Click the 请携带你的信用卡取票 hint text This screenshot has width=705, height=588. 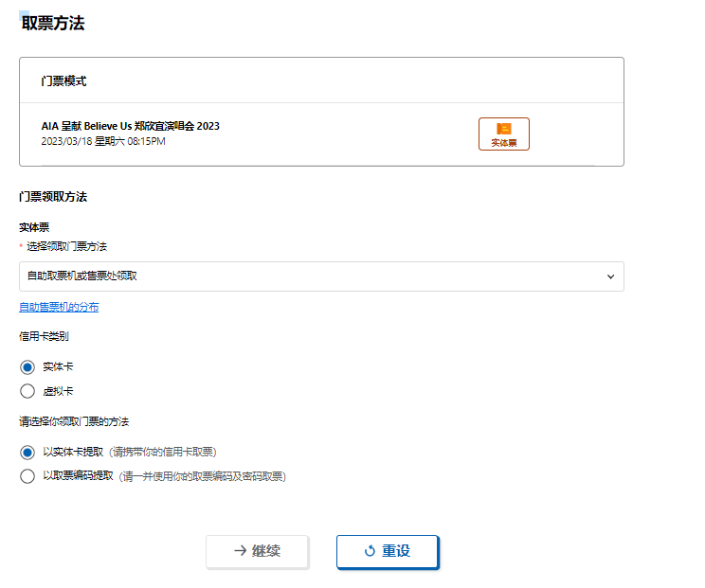tap(163, 453)
